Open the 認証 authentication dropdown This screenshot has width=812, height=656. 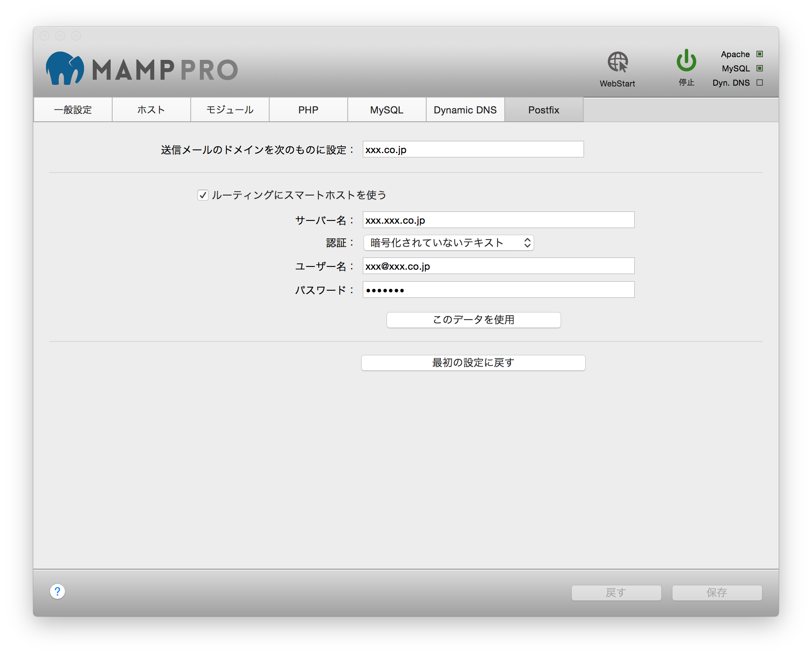448,243
